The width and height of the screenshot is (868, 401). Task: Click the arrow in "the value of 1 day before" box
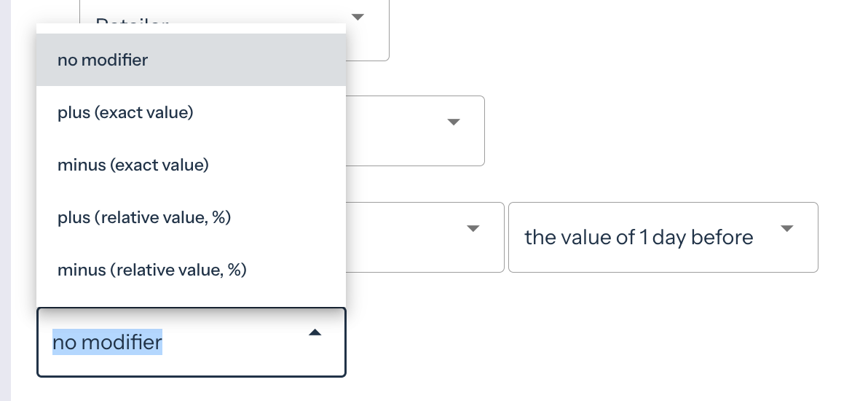(x=786, y=229)
